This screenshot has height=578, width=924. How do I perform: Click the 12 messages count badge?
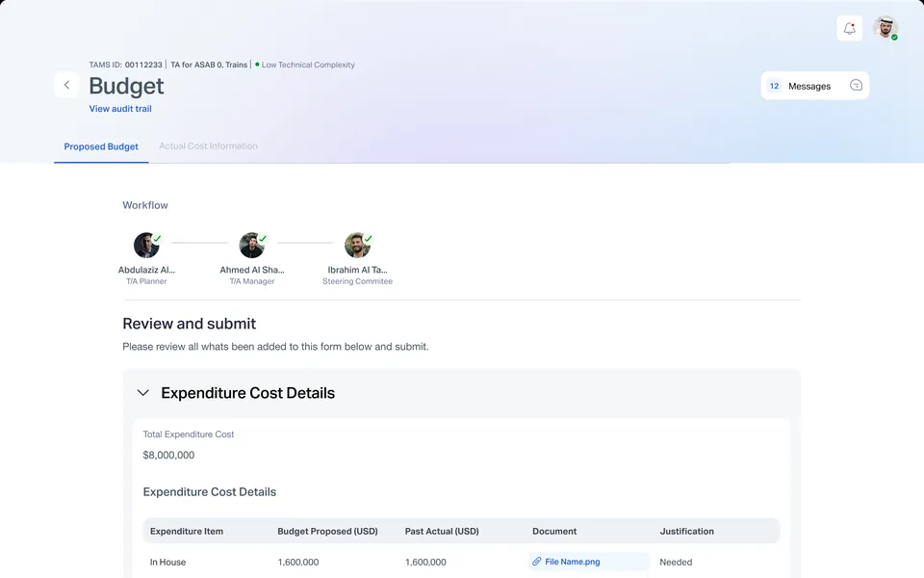click(x=774, y=86)
